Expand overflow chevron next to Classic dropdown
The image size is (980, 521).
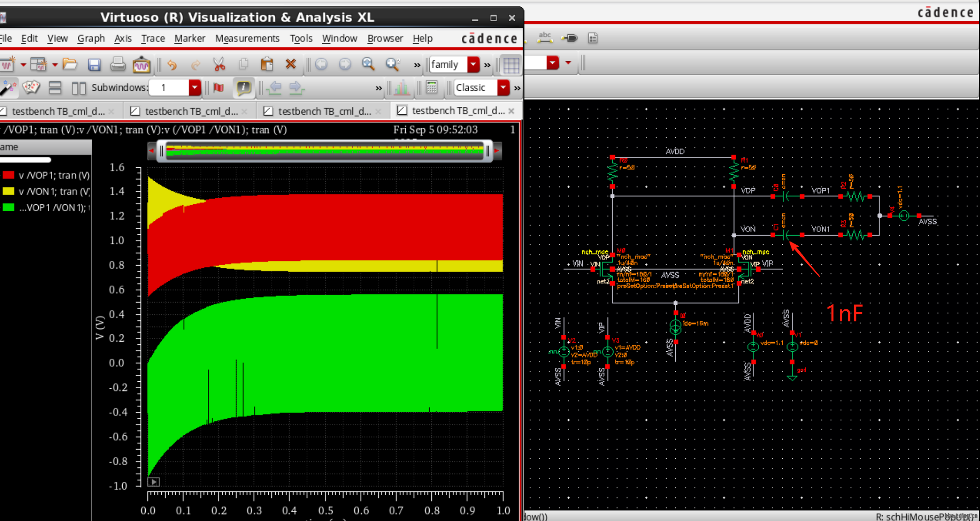[517, 88]
